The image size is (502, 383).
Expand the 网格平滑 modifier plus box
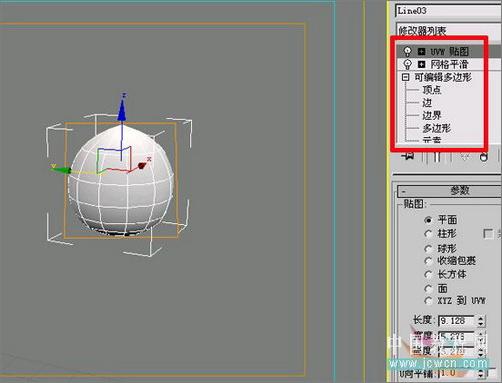click(x=422, y=64)
